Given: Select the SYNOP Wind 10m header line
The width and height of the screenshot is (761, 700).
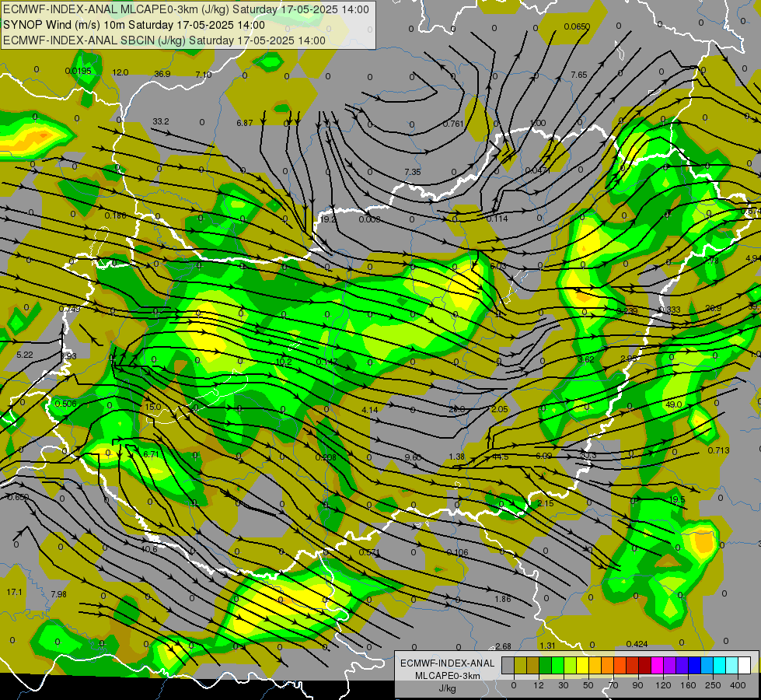Looking at the screenshot, I should coord(134,25).
